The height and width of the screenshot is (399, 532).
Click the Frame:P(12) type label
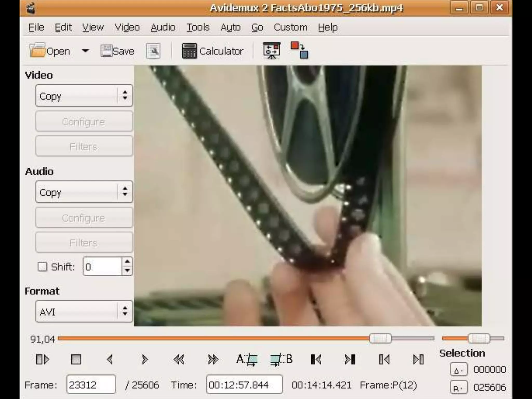point(388,385)
